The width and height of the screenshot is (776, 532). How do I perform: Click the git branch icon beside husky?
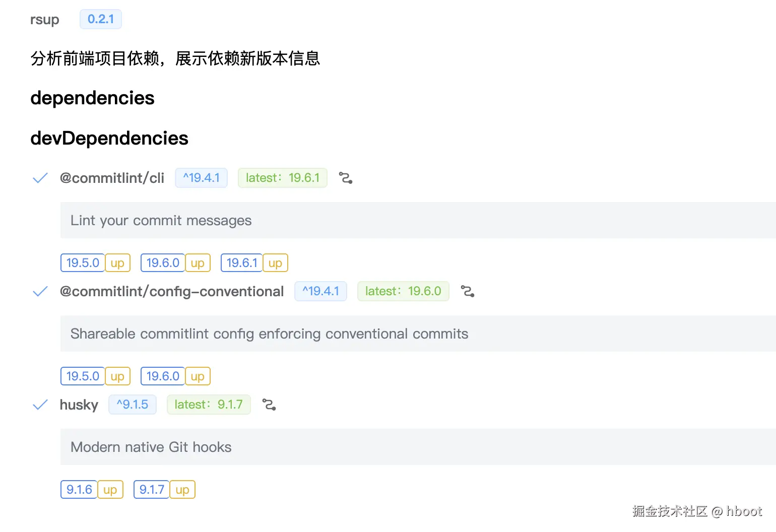coord(269,405)
